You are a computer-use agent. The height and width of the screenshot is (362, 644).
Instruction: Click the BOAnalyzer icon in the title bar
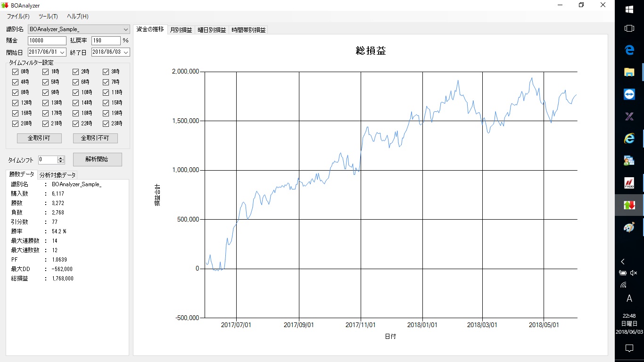coord(5,5)
